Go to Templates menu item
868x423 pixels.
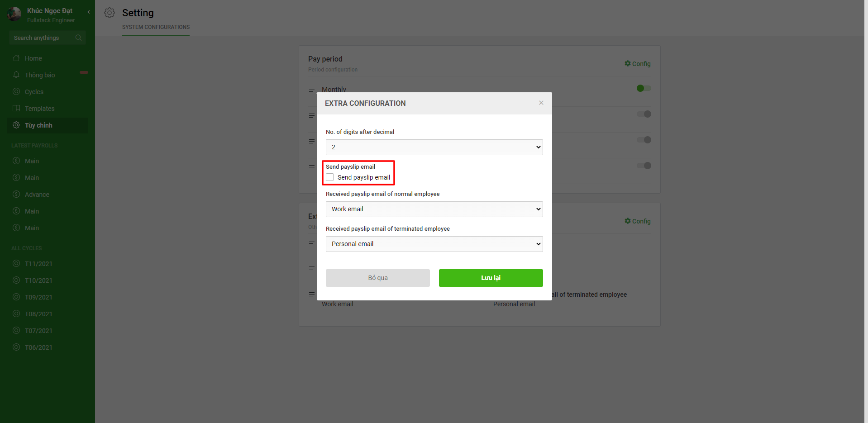click(x=48, y=109)
